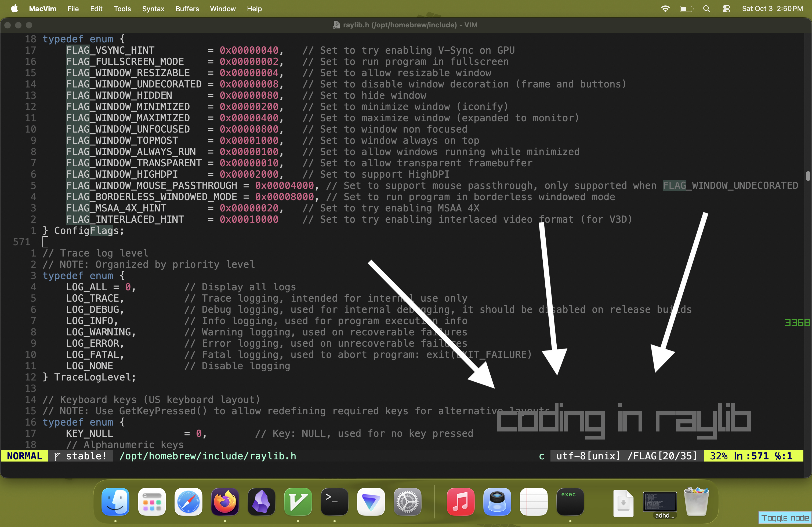
Task: Click the /FLAG[20/35] search count
Action: click(662, 456)
